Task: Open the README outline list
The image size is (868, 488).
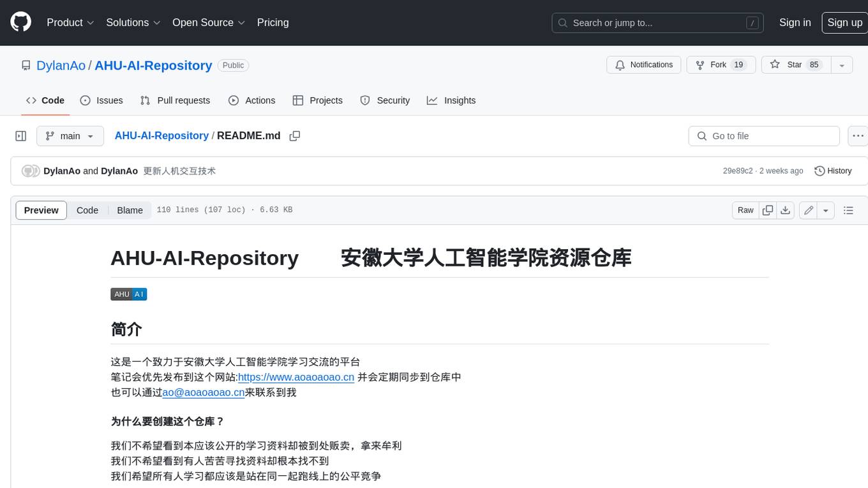Action: 848,210
